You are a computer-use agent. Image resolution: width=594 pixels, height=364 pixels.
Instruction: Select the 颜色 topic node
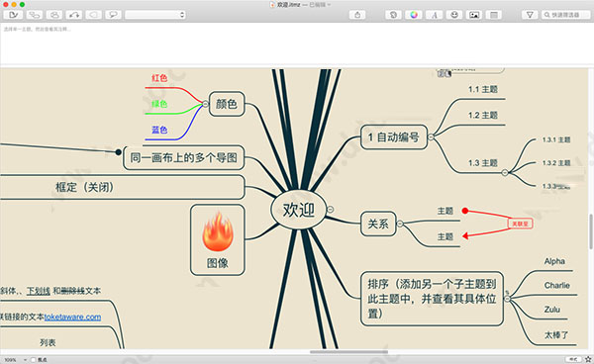coord(227,104)
